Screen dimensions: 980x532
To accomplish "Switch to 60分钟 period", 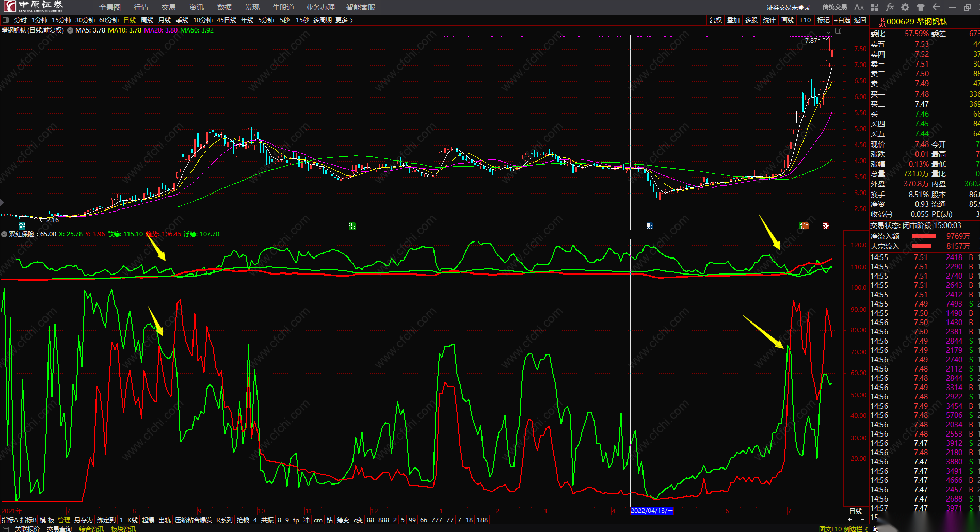I will (x=109, y=20).
